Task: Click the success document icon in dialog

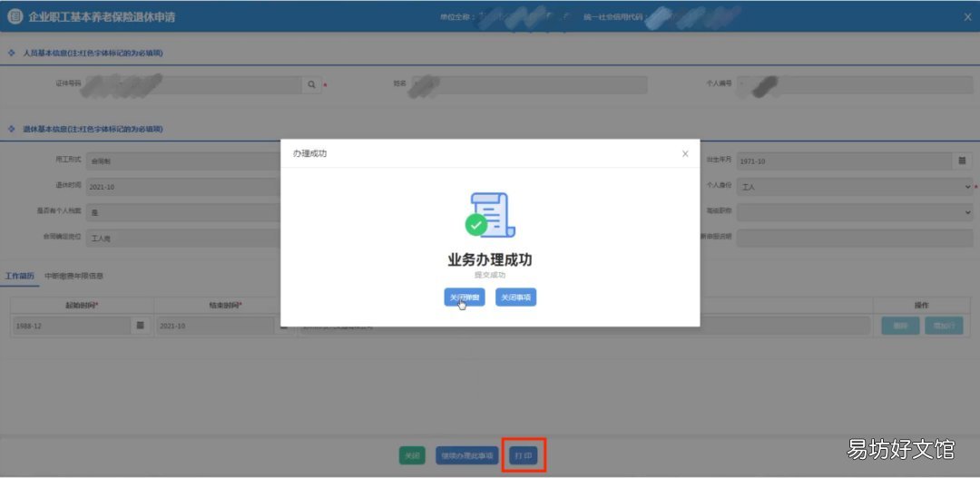Action: (490, 215)
